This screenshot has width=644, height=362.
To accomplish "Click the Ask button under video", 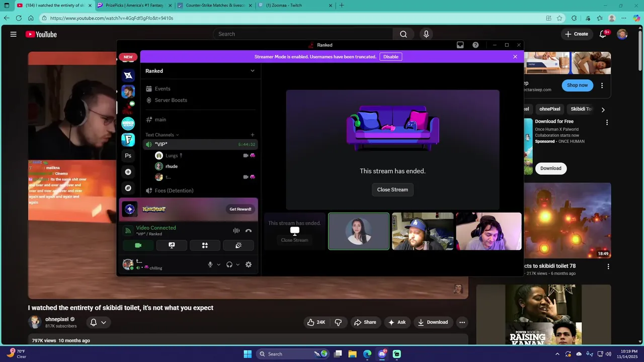I will tap(397, 322).
